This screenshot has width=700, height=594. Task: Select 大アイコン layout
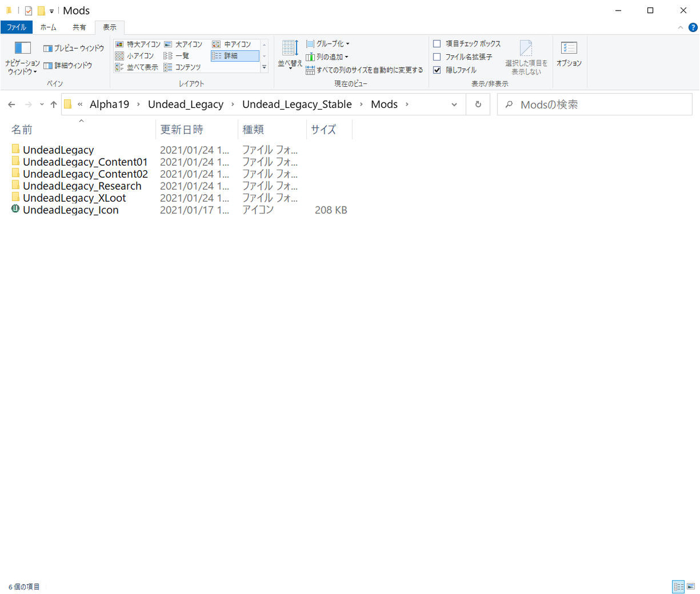pyautogui.click(x=183, y=44)
